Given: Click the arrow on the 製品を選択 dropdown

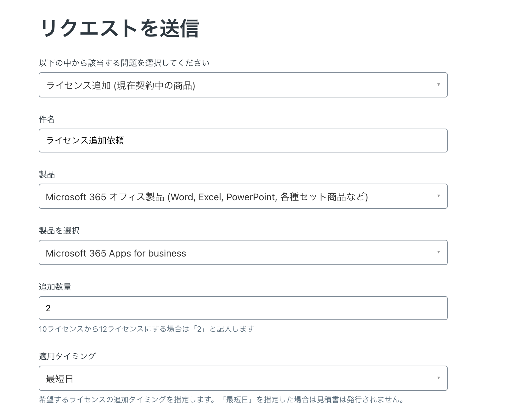Looking at the screenshot, I should click(438, 252).
